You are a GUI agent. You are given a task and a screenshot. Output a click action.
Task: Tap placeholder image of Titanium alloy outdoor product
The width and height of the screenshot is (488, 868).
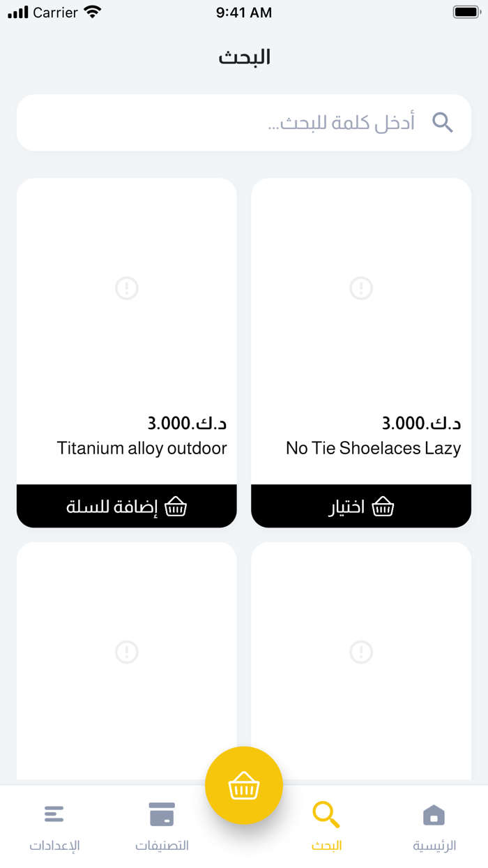click(x=126, y=288)
